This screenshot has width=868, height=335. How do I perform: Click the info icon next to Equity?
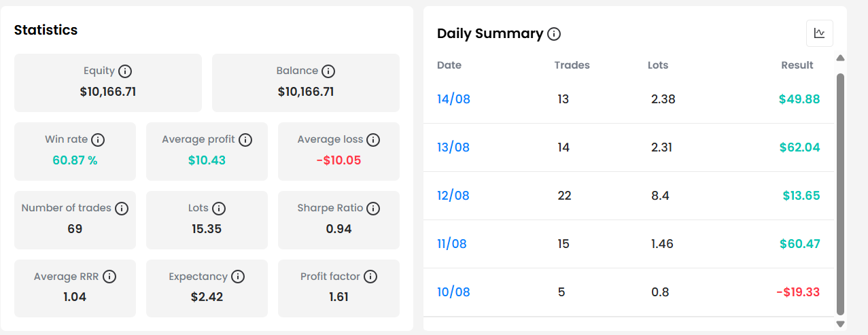pyautogui.click(x=125, y=71)
